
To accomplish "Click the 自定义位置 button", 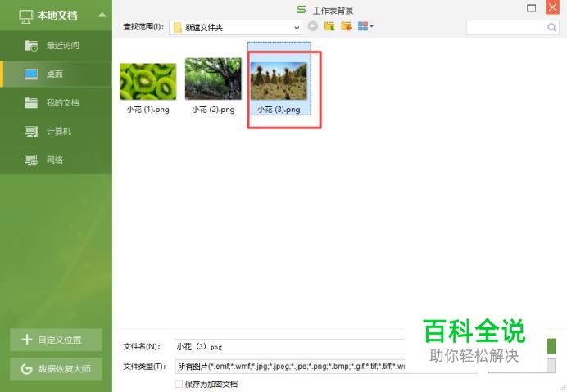I will click(x=56, y=340).
